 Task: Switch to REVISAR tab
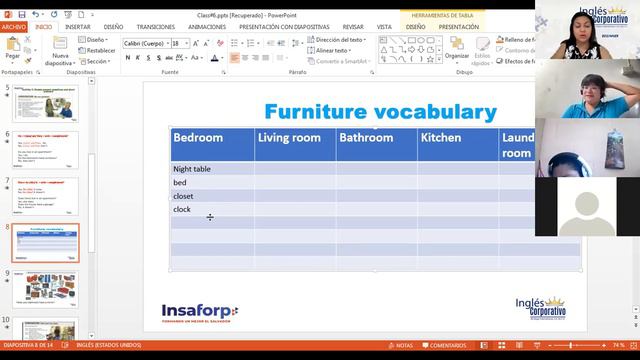(353, 27)
